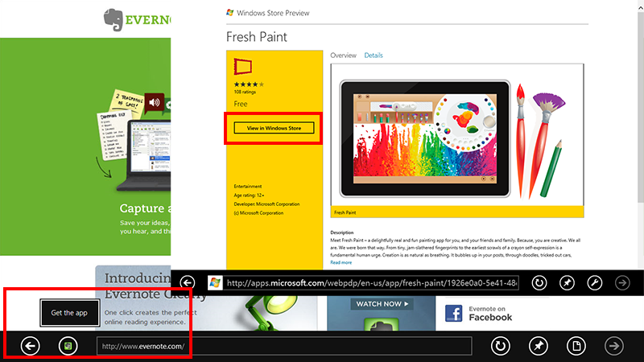Click the 'Fresh Paint' screenshot caption
Image resolution: width=644 pixels, height=362 pixels.
(x=345, y=212)
